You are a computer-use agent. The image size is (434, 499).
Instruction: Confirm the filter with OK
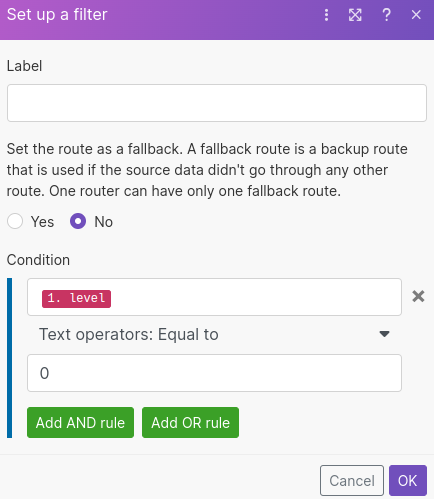tap(408, 481)
